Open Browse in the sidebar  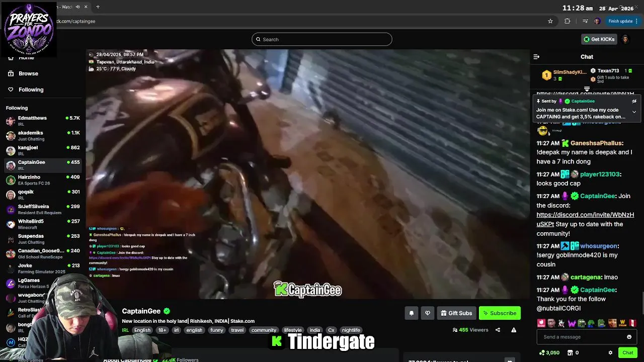[x=28, y=73]
